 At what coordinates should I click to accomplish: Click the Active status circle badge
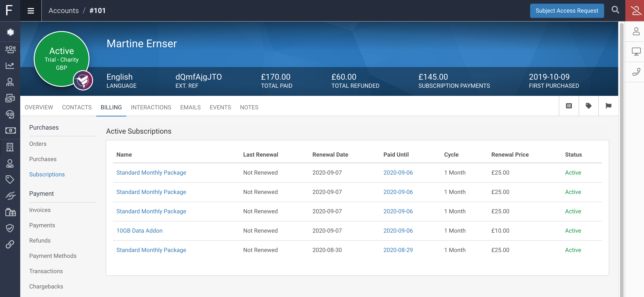point(62,59)
